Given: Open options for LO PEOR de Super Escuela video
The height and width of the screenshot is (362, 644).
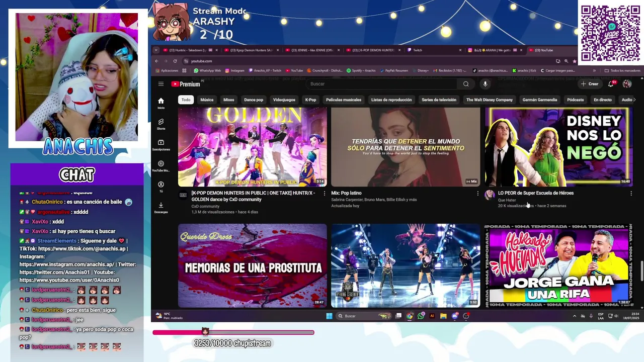Looking at the screenshot, I should (x=631, y=193).
